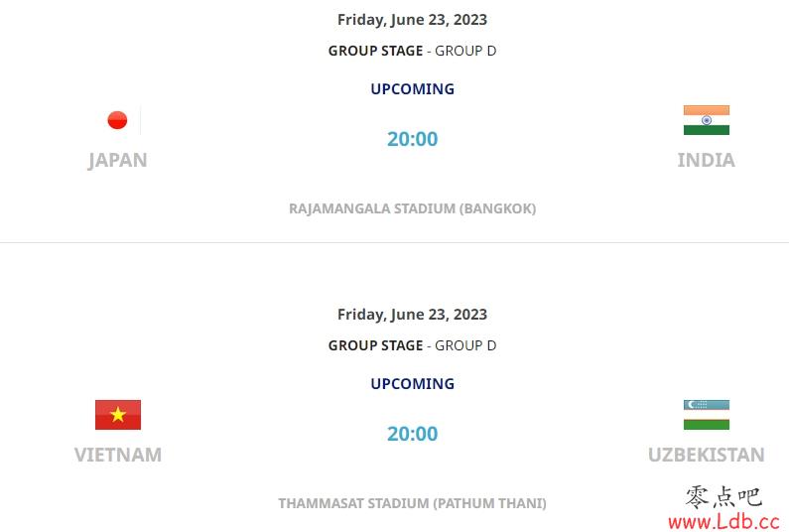Screen dimensions: 789x532
Task: Click the 20:00 time for Japan vs India
Action: (412, 139)
